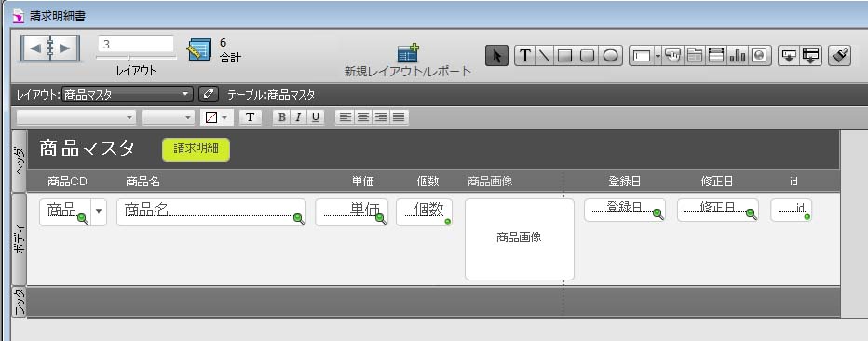This screenshot has height=341, width=868.
Task: Click the フッタ part label tab
Action: pos(19,302)
